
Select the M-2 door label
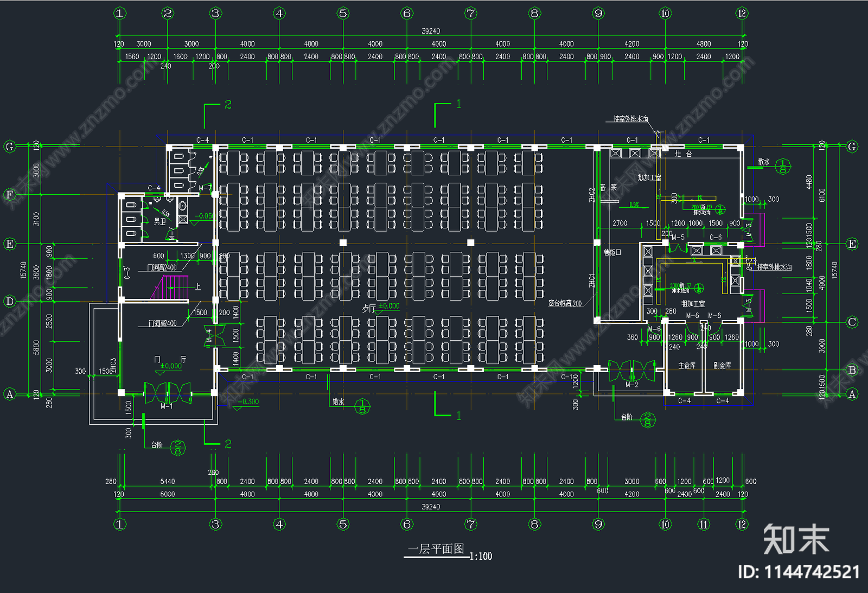(x=632, y=385)
